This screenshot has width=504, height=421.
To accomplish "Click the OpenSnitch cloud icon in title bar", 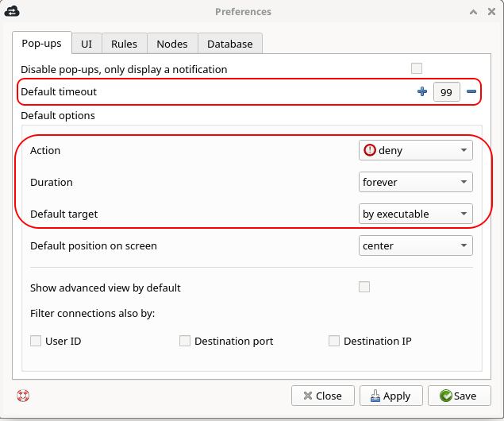I will pyautogui.click(x=12, y=12).
